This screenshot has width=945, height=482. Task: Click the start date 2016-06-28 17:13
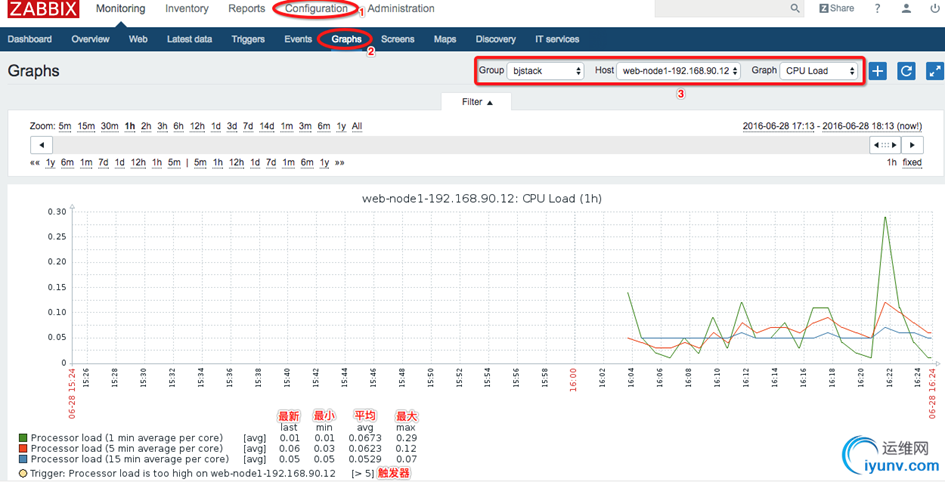pos(779,127)
